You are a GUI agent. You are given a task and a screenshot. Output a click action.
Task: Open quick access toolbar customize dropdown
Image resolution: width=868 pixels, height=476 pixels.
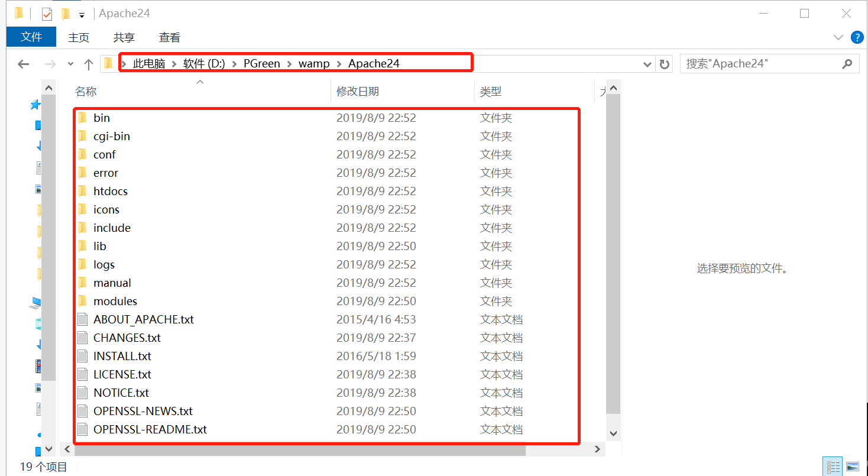(82, 15)
